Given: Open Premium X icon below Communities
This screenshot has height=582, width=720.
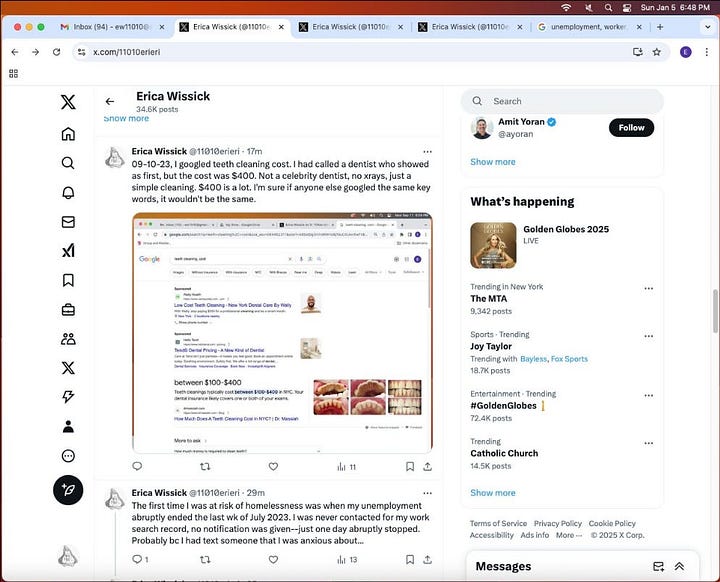Looking at the screenshot, I should click(68, 368).
